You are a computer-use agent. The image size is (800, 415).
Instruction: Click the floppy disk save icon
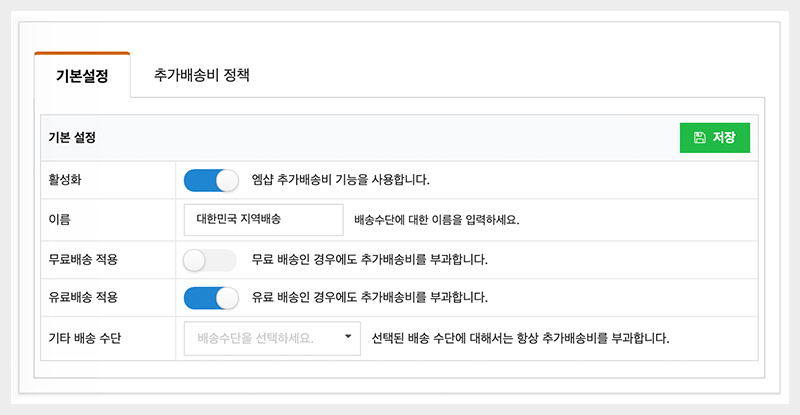(699, 138)
